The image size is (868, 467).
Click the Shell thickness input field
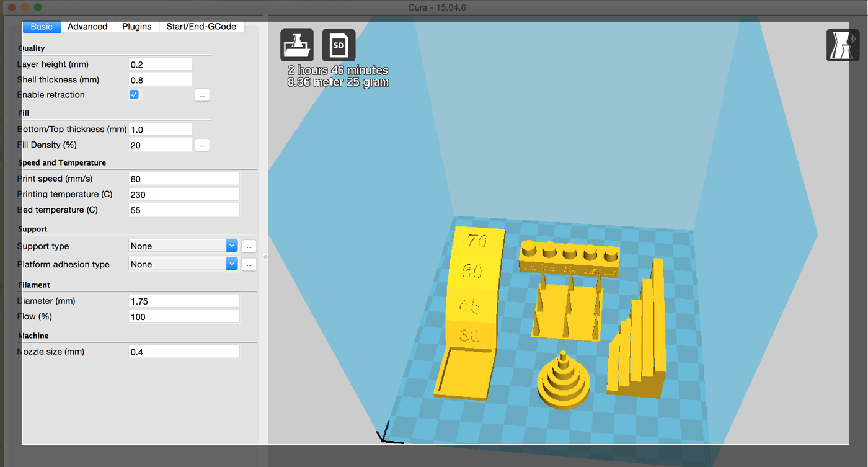[161, 80]
